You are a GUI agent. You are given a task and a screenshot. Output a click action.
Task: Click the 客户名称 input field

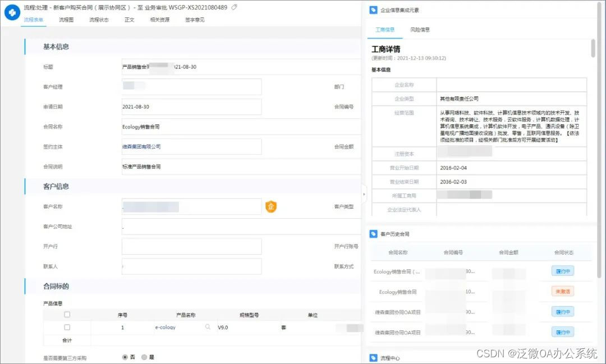pyautogui.click(x=192, y=206)
